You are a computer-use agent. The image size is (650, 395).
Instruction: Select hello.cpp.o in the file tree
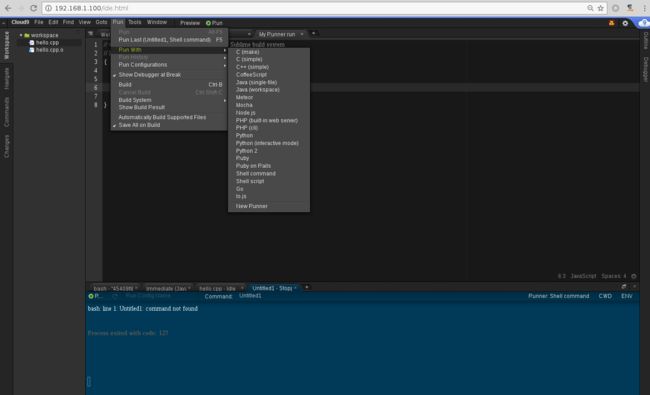pyautogui.click(x=49, y=50)
